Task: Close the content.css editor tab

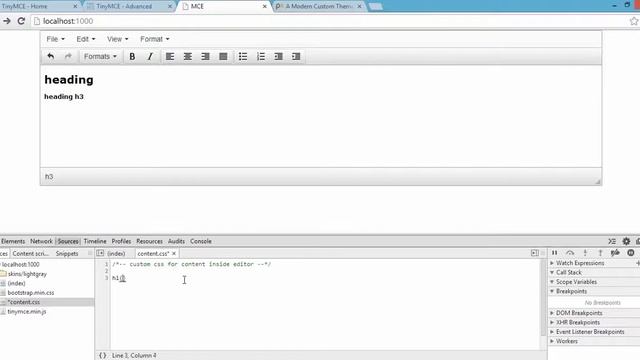Action: click(174, 253)
